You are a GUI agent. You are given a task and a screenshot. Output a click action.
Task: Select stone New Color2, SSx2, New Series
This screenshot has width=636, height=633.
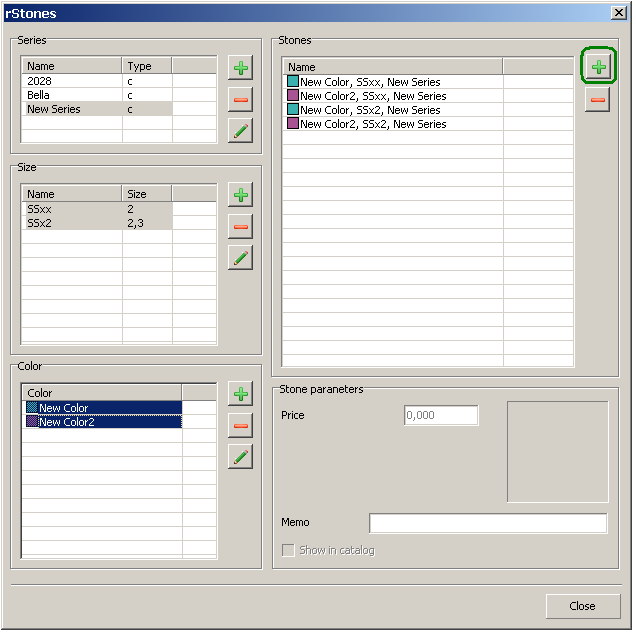click(x=393, y=124)
